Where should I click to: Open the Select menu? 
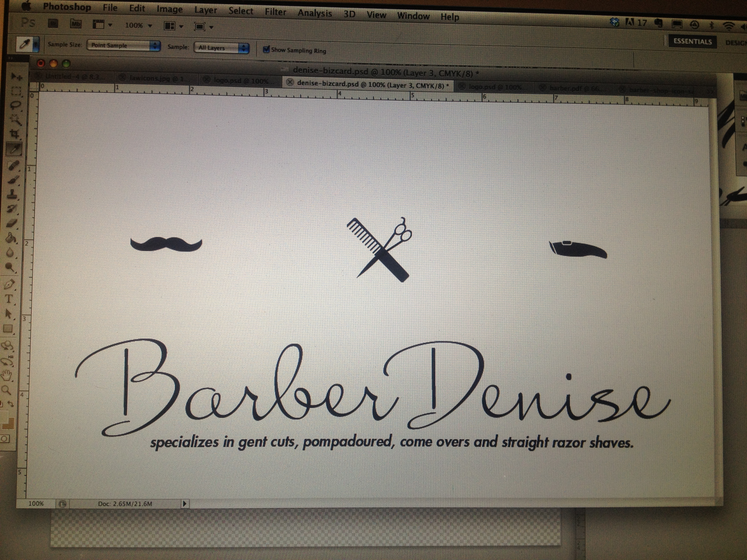241,11
